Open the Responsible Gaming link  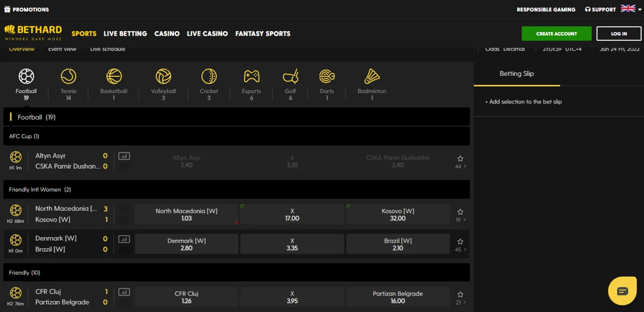[x=546, y=9]
